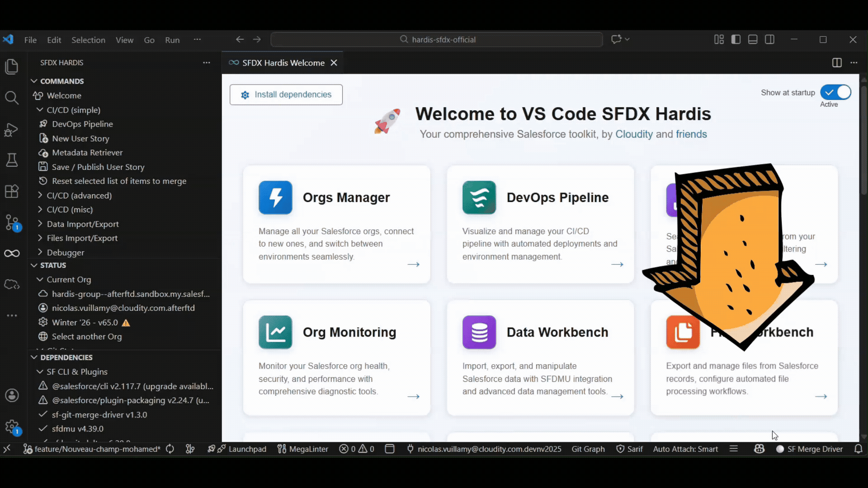Viewport: 868px width, 488px height.
Task: Click the Org Monitoring chart icon
Action: point(275,332)
